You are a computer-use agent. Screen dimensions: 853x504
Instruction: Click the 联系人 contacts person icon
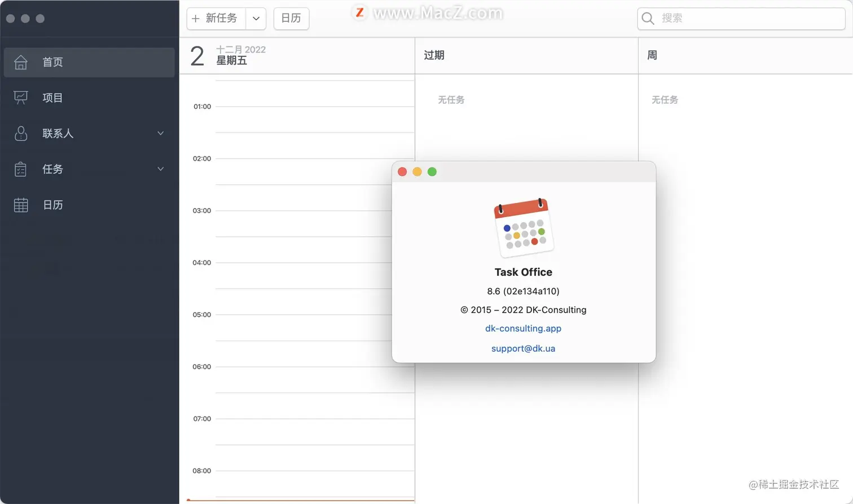pos(21,134)
